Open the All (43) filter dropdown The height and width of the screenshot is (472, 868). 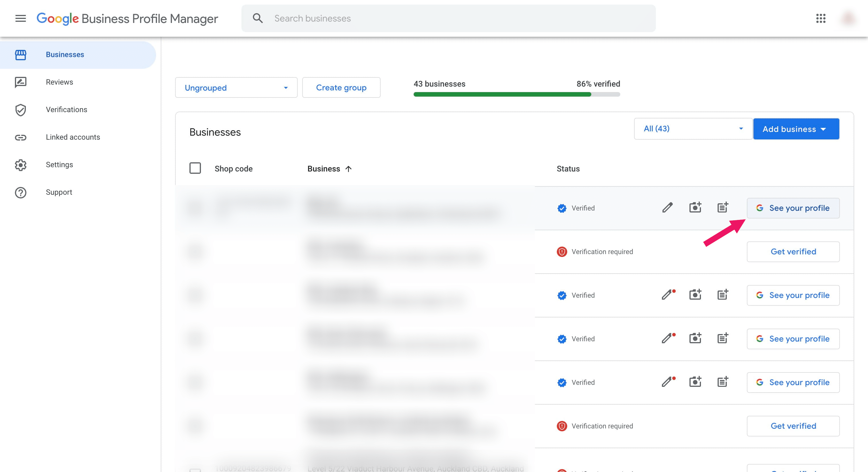(x=693, y=128)
